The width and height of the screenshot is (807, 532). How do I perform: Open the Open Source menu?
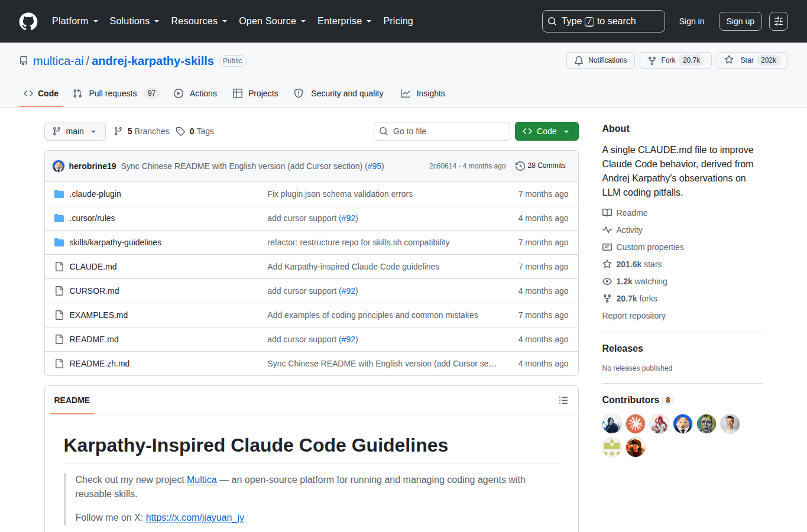273,21
